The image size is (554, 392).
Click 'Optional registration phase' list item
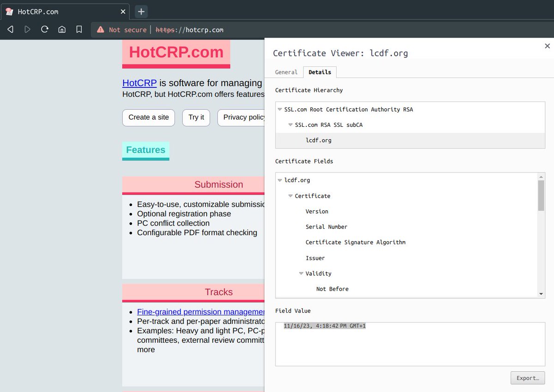point(184,214)
